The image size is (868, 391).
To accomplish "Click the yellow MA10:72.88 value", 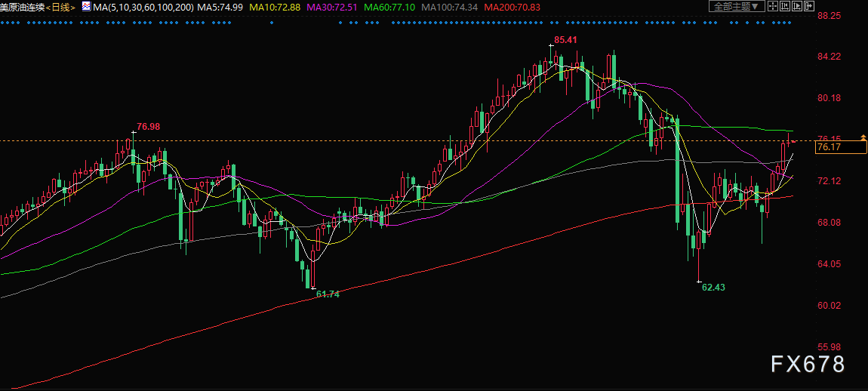I will tap(275, 7).
